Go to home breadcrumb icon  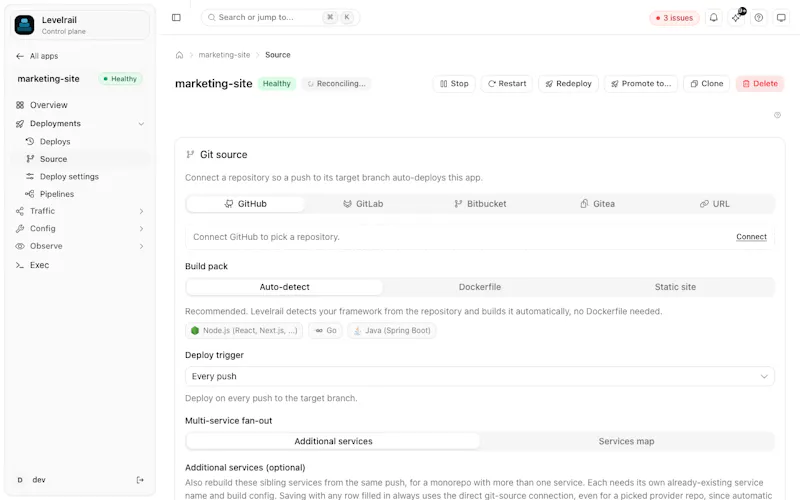pos(179,55)
